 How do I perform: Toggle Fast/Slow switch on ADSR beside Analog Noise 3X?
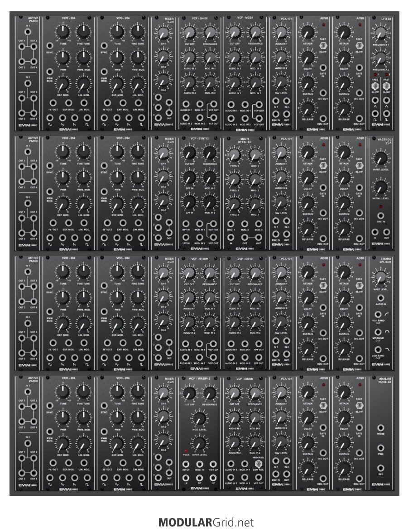point(359,405)
